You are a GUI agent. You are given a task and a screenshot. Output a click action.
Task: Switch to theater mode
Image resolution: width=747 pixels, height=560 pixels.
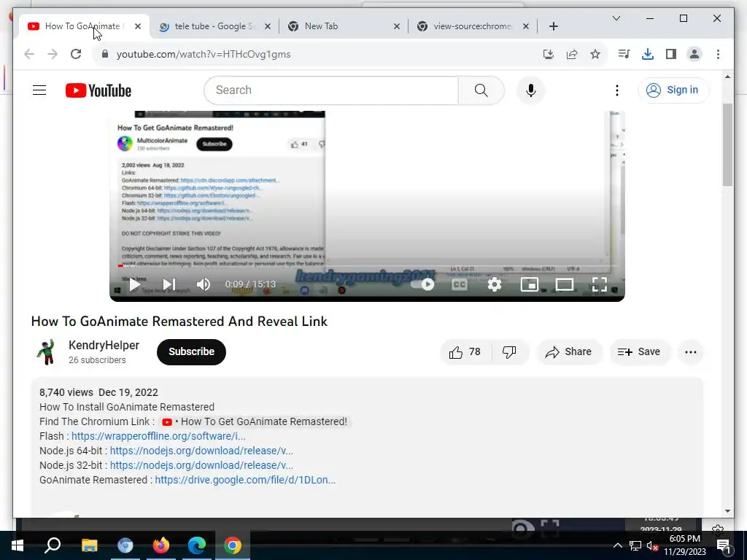[x=565, y=284]
